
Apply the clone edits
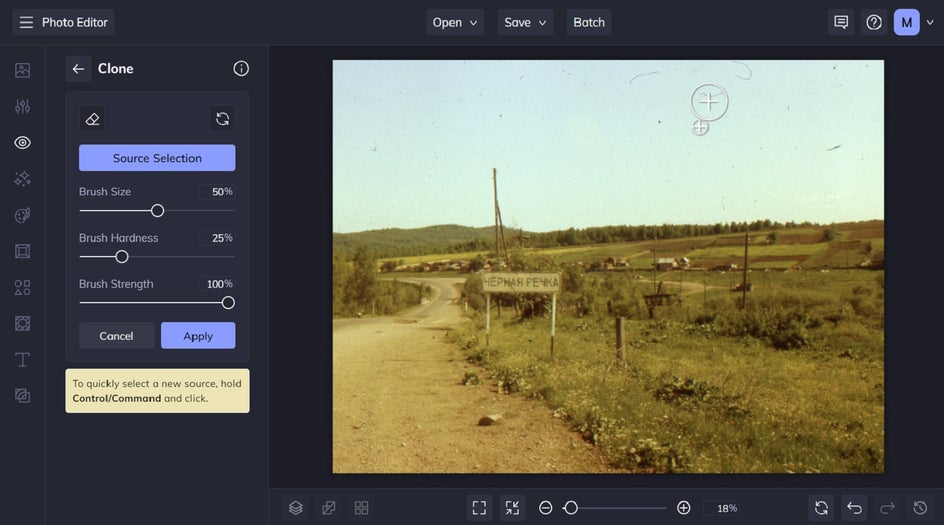pos(198,335)
